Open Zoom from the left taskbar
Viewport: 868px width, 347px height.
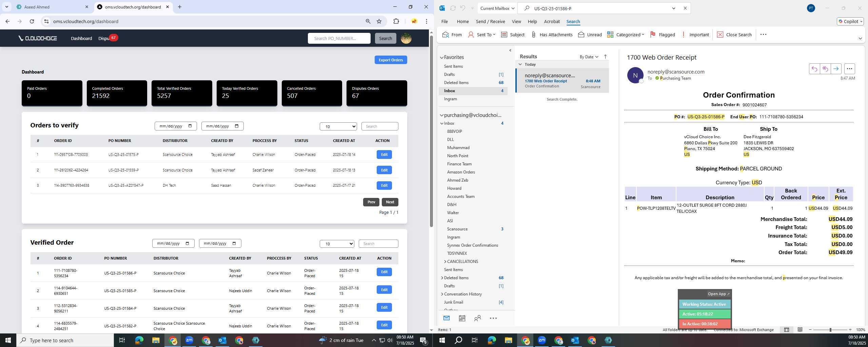pos(189,340)
